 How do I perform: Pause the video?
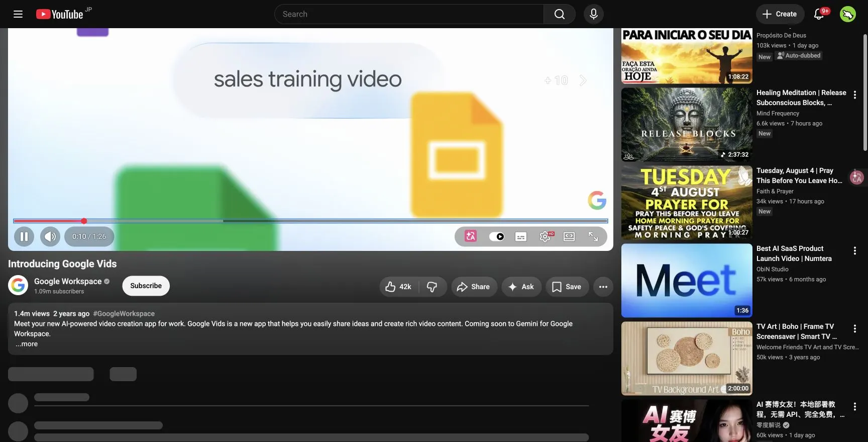pos(24,236)
